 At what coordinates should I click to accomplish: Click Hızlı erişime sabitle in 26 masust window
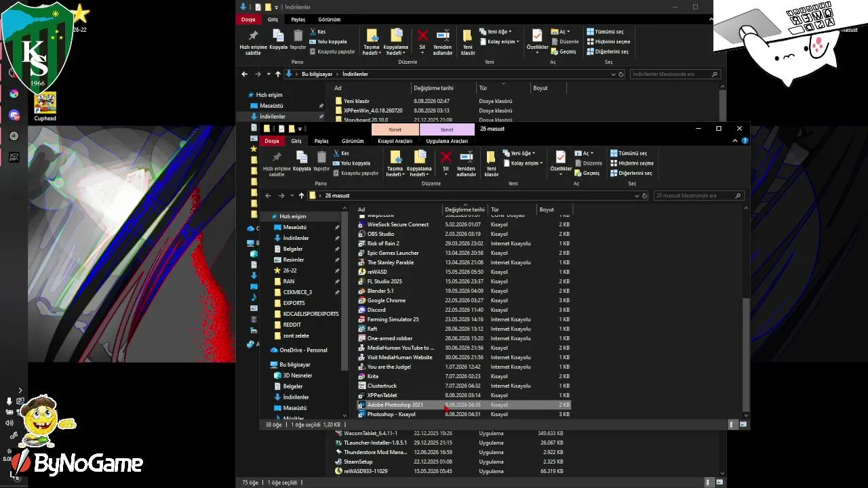[277, 163]
